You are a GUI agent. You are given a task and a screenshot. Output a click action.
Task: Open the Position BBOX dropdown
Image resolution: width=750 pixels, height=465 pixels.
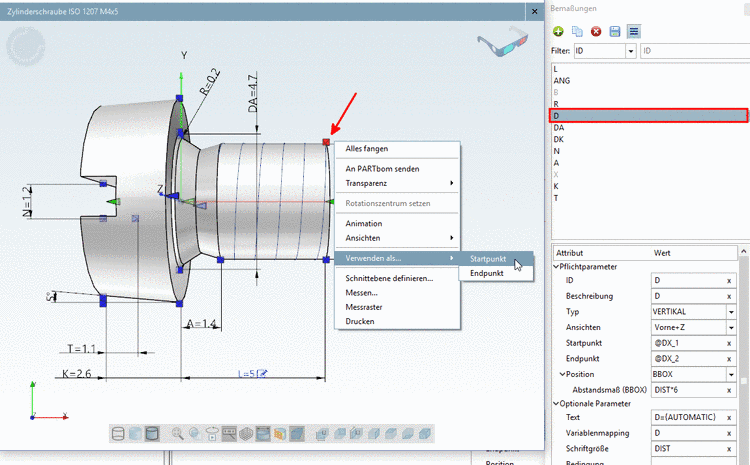tap(731, 375)
